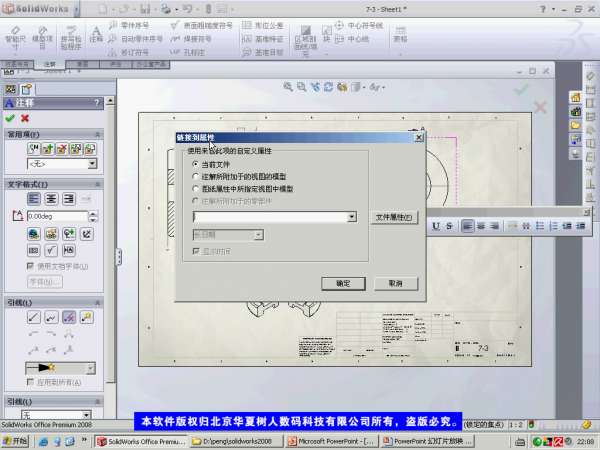Viewport: 600px width, 450px height.
Task: Open the bottom 无 dropdown
Action: click(x=86, y=415)
